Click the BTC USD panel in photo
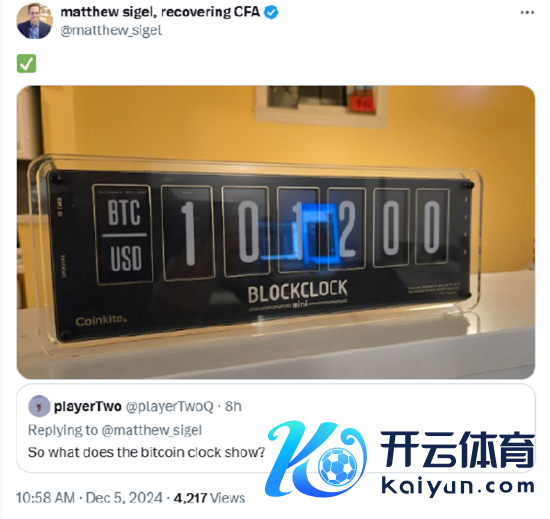Viewport: 550px width, 519px height. [123, 234]
